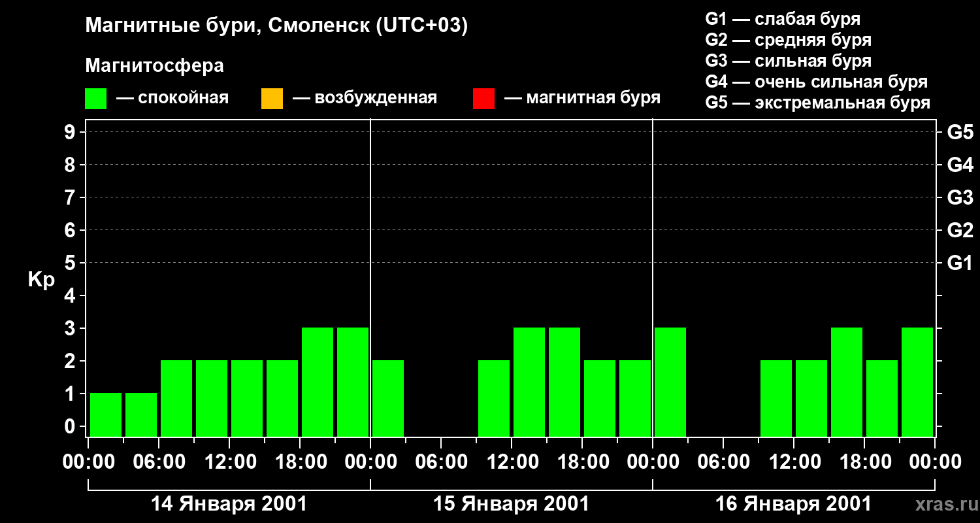This screenshot has height=523, width=980.
Task: Click the 18:00–21:00 bar on 16 January
Action: [x=882, y=398]
